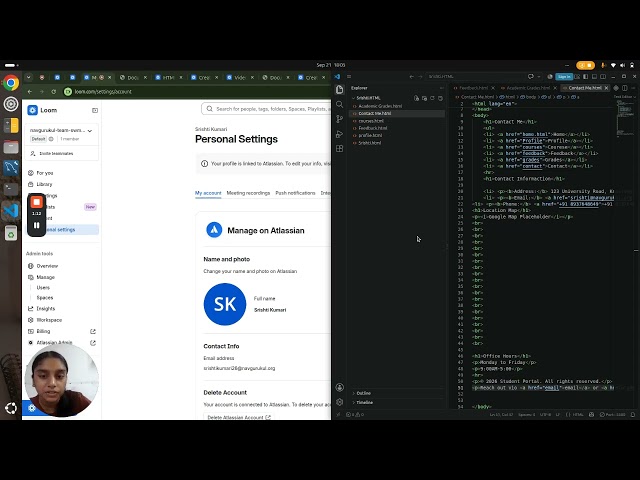The width and height of the screenshot is (640, 480).
Task: Stop the Loom recording
Action: [x=36, y=202]
